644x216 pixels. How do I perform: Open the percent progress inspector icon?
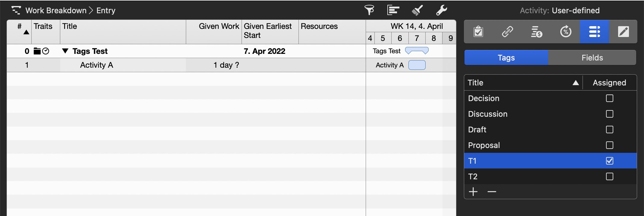tap(565, 32)
